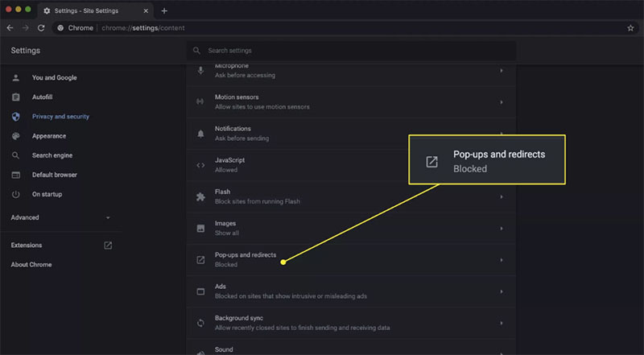
Task: Expand the Motion sensors setting arrow
Action: click(x=502, y=102)
